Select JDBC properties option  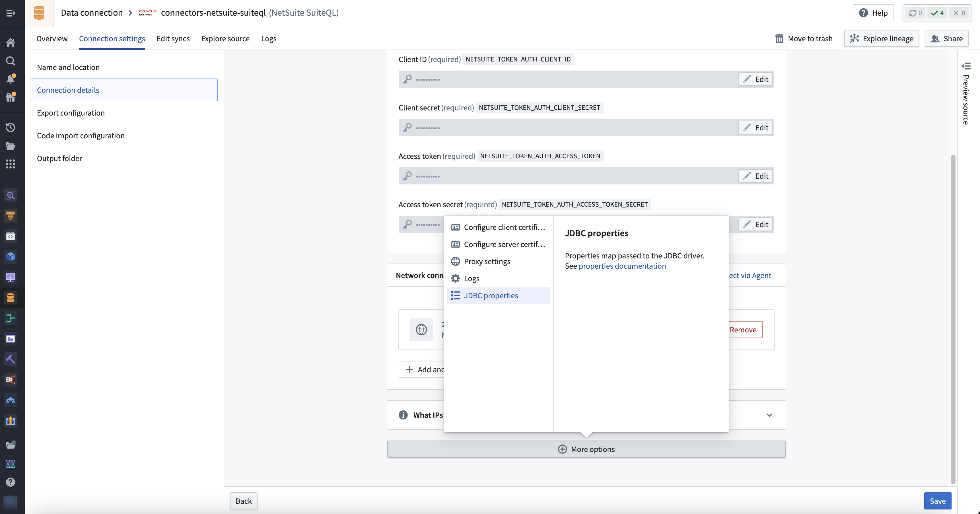(498, 296)
